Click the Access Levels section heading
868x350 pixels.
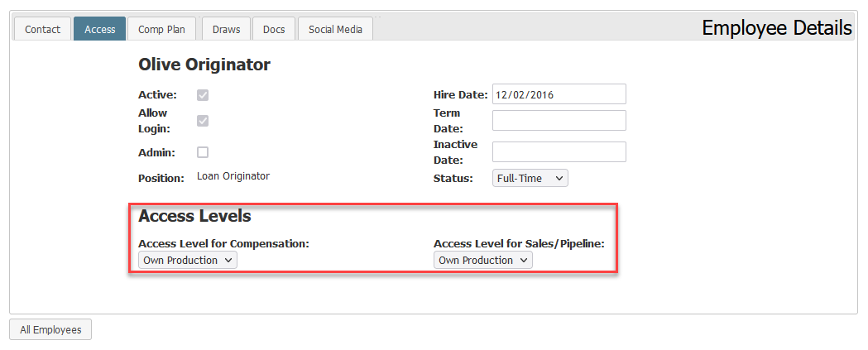coord(194,216)
